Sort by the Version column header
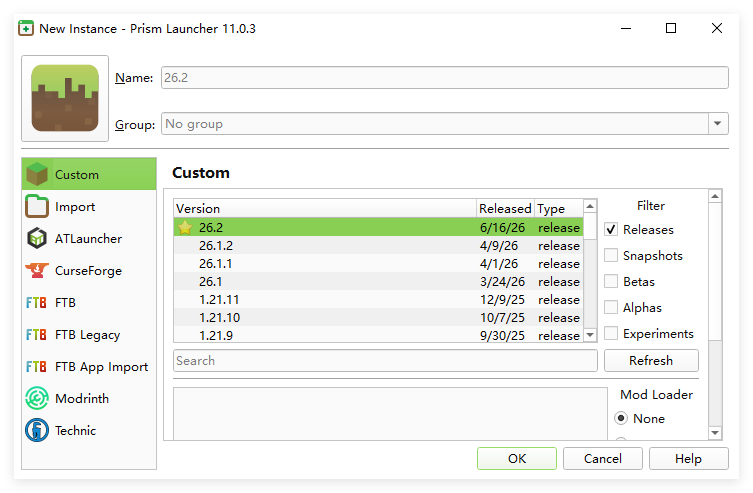Screen dimensions: 753x493 tap(325, 208)
